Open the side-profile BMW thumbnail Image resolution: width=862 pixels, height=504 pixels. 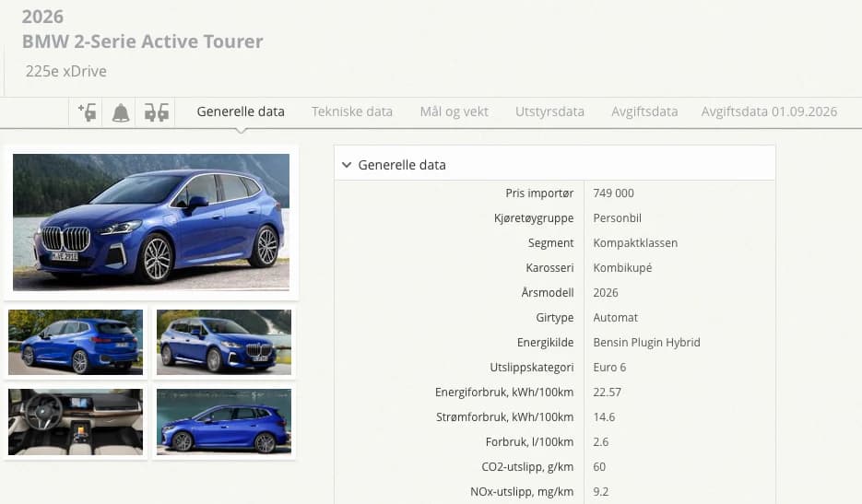(224, 422)
